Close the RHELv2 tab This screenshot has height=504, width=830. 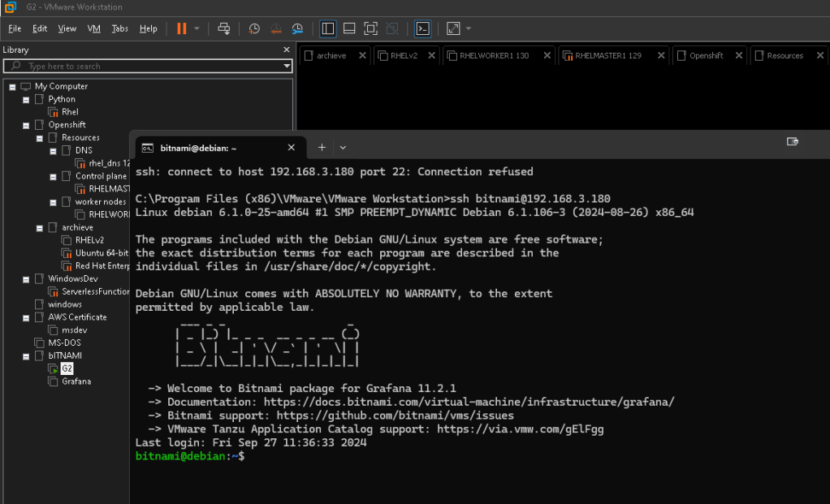[x=431, y=55]
